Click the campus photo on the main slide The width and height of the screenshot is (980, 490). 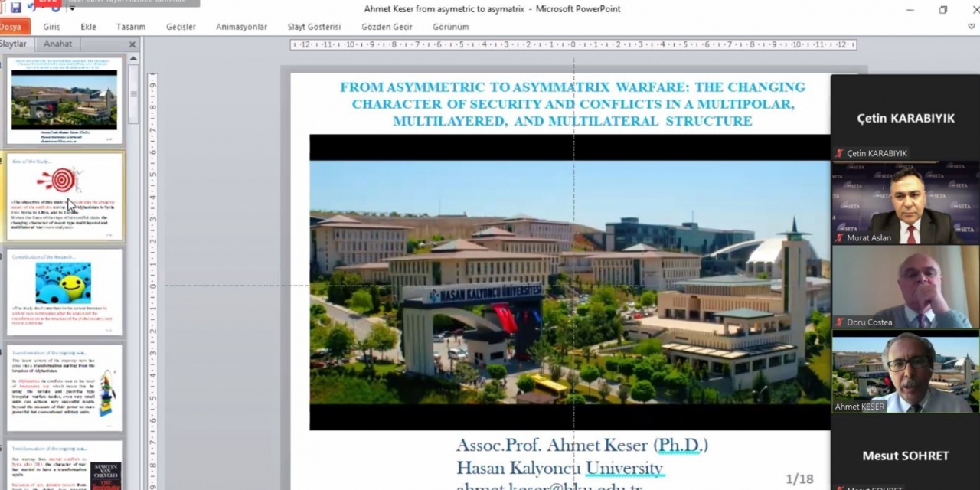(570, 282)
